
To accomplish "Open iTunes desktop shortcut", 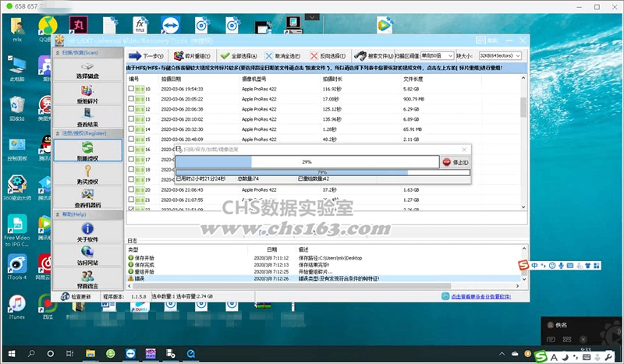I will coord(16,307).
